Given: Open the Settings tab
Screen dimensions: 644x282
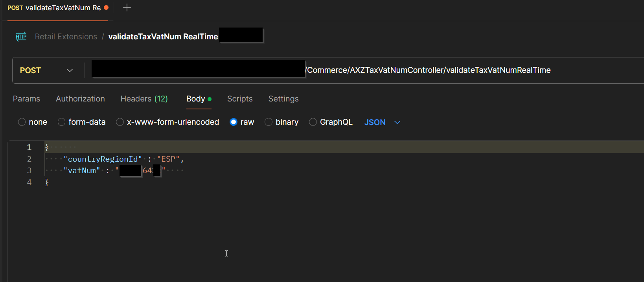Looking at the screenshot, I should pyautogui.click(x=283, y=99).
